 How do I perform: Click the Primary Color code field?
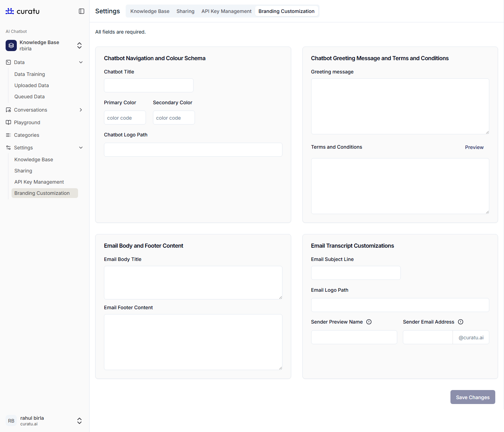[x=125, y=118]
